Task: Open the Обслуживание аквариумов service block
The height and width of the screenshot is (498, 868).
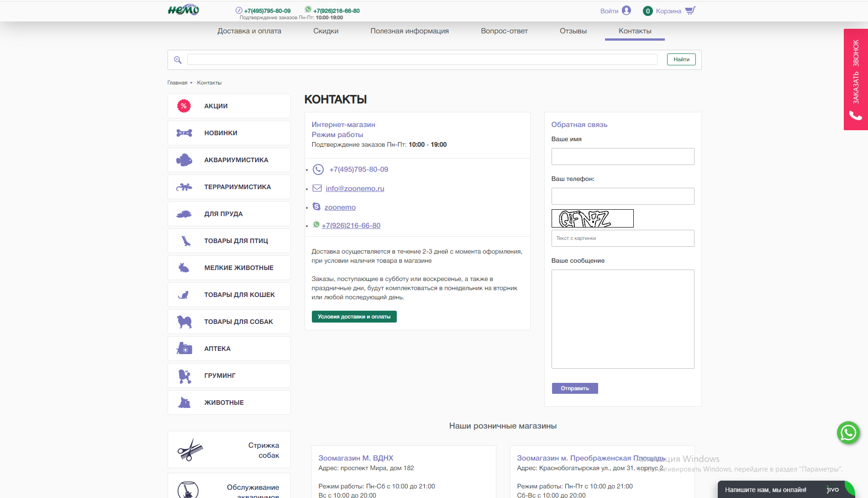Action: coord(229,486)
